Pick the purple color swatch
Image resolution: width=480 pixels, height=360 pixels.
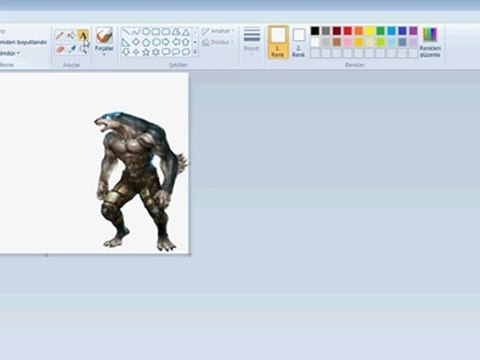413,31
